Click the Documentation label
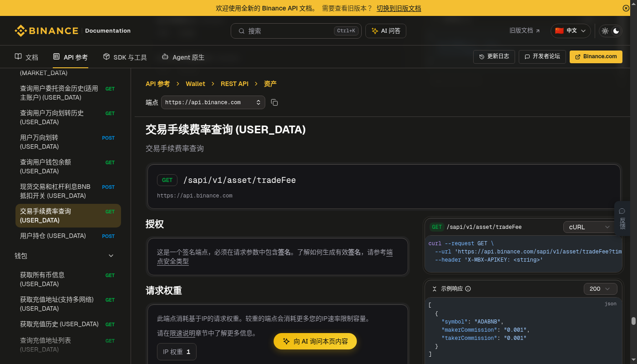 pyautogui.click(x=108, y=31)
